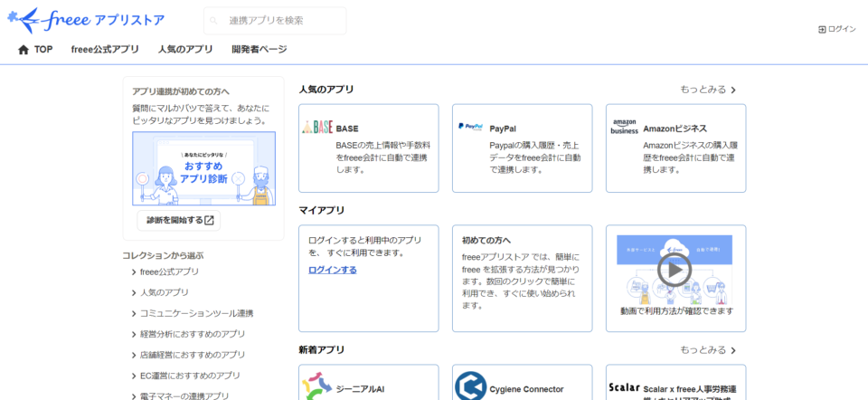
Task: Click the search magnifier icon
Action: pos(214,21)
